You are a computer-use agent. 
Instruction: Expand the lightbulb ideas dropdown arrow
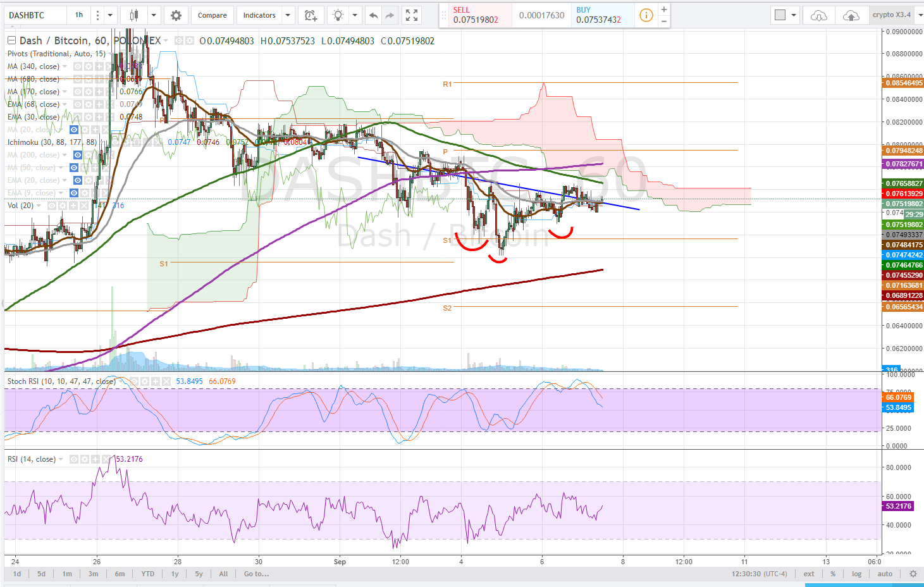[x=355, y=15]
